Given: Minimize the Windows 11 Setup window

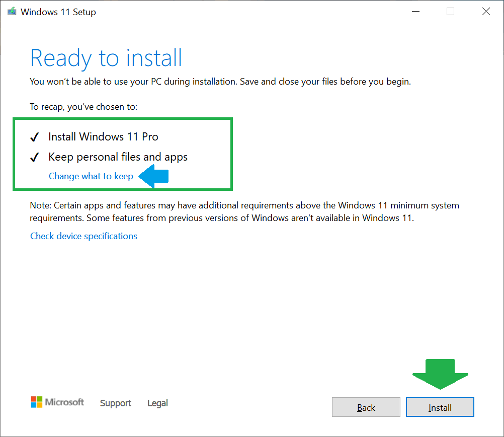Looking at the screenshot, I should point(415,12).
